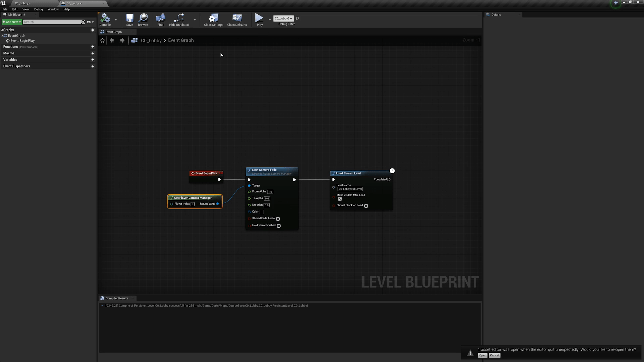Dismiss the crash notification with Cancel

[494, 355]
